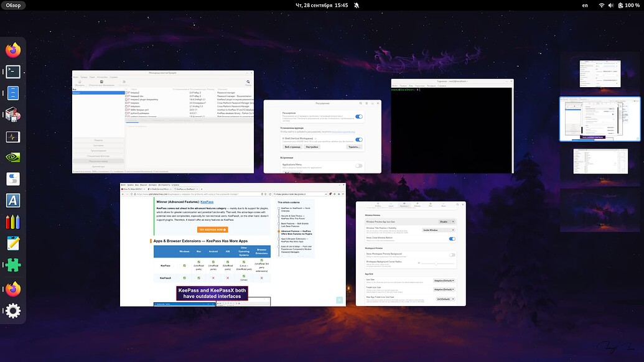This screenshot has height=362, width=644.
Task: Open the Icon Size dropdown under App Grid
Action: point(444,281)
